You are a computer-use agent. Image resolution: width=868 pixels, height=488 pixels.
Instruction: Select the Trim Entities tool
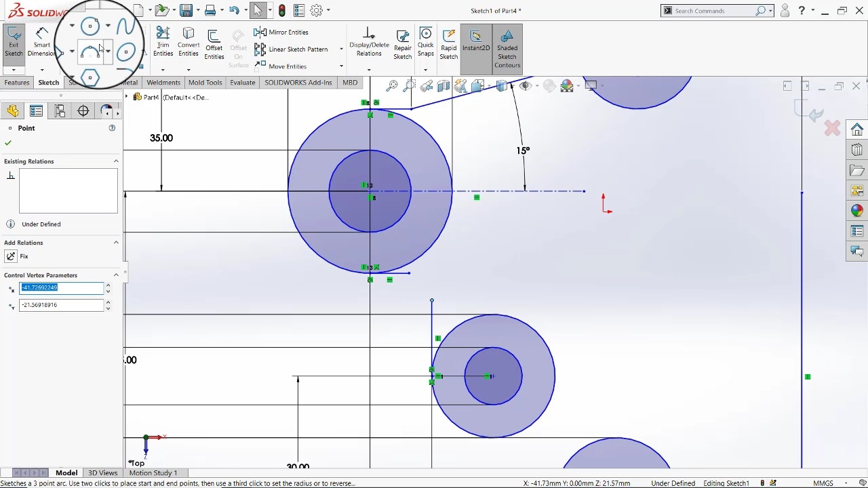[x=163, y=42]
